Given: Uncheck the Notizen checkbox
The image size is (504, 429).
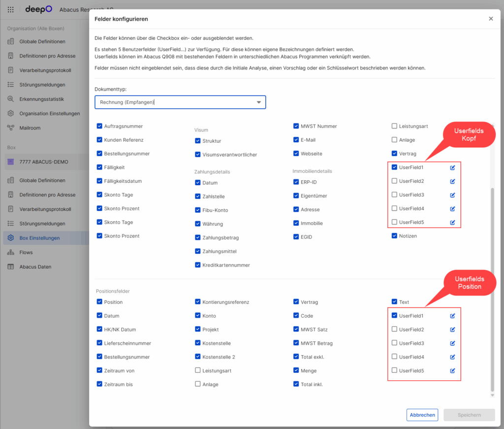Looking at the screenshot, I should coord(394,235).
